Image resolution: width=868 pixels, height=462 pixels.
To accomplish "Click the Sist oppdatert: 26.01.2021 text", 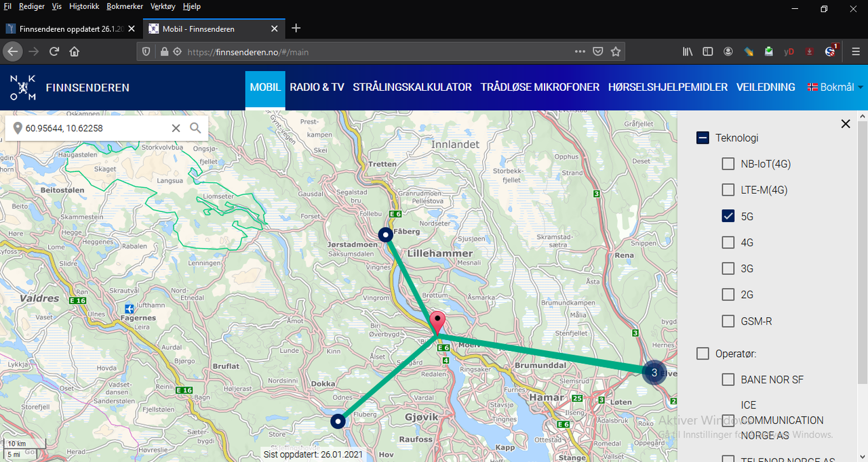I will click(x=315, y=455).
